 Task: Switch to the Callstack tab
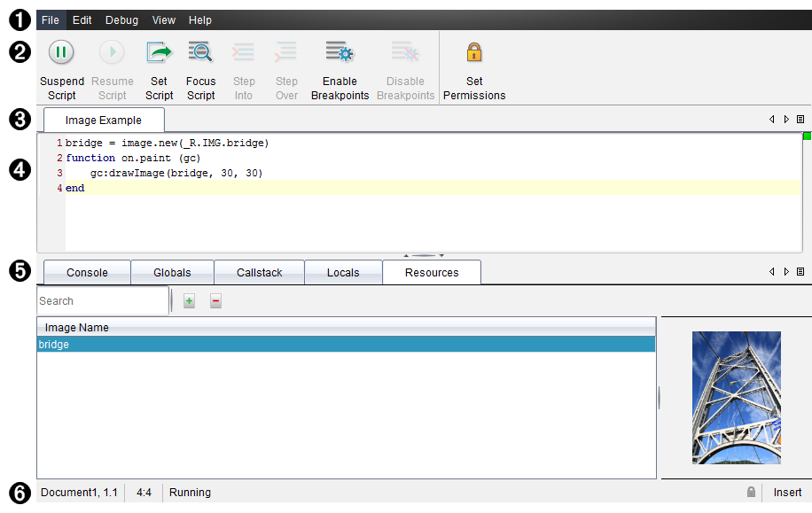point(259,273)
